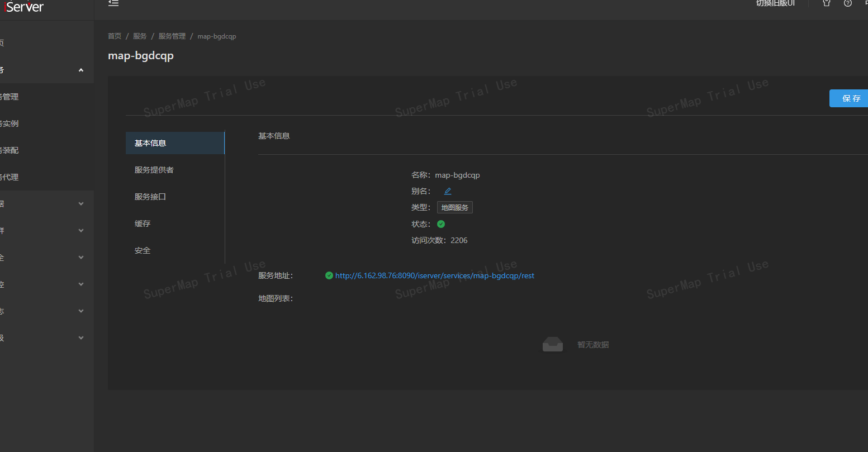The image size is (868, 452).
Task: Toggle the sidebar collapse hamburger icon
Action: [x=113, y=3]
